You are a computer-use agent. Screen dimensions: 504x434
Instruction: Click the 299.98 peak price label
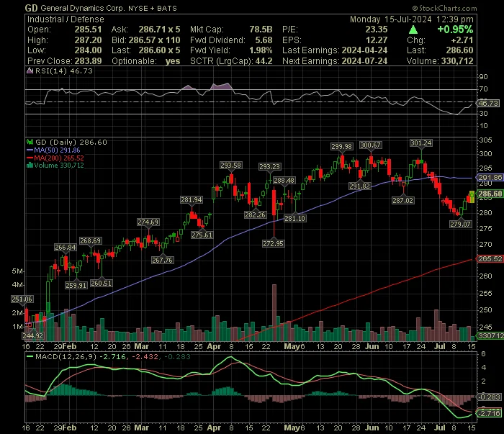[342, 147]
